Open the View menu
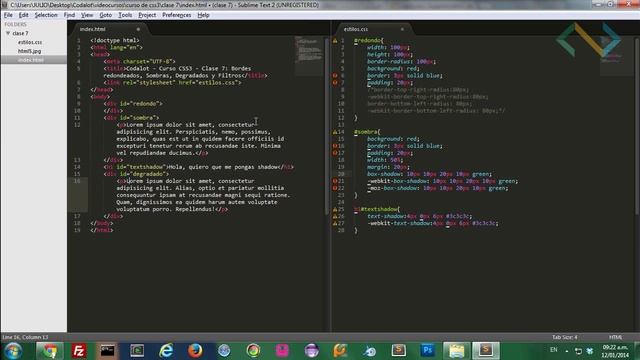640x360 pixels. (87, 15)
